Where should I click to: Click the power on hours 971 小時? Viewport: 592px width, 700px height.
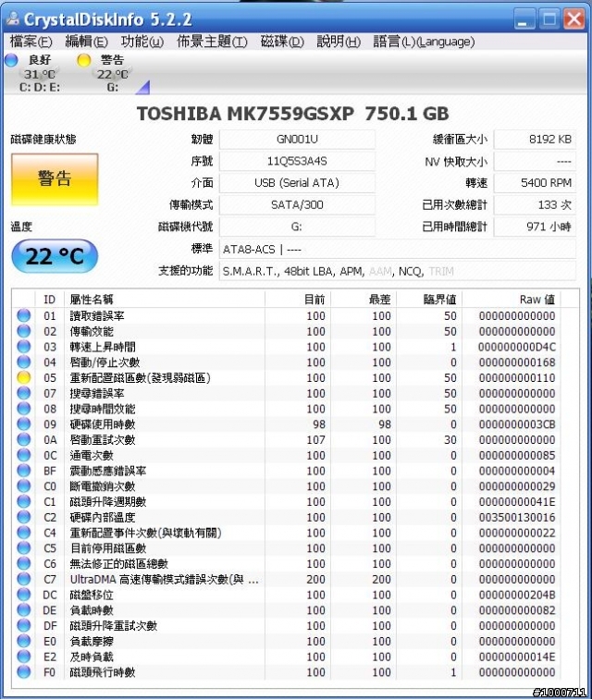click(535, 227)
